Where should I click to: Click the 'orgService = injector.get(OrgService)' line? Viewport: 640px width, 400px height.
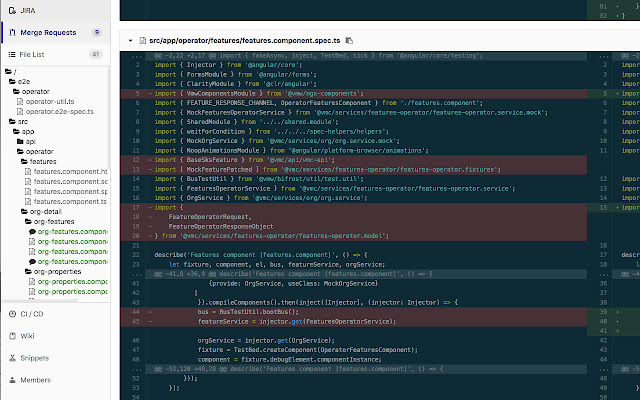pos(266,340)
